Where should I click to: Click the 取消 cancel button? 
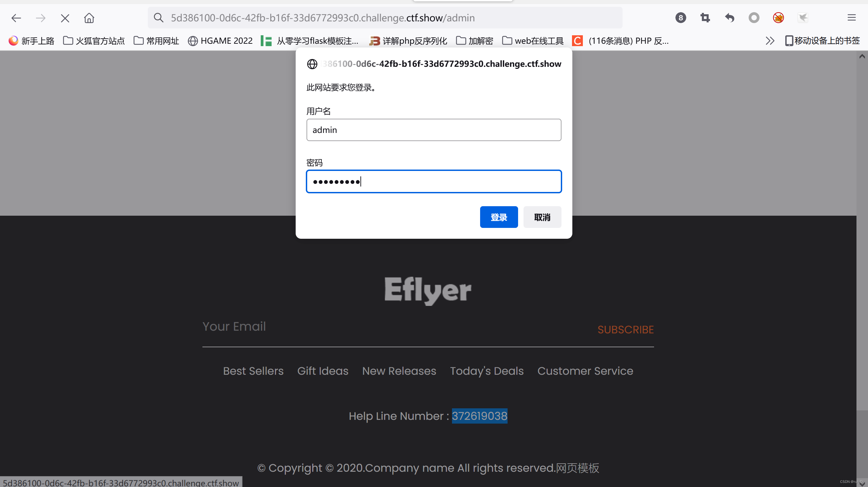541,217
